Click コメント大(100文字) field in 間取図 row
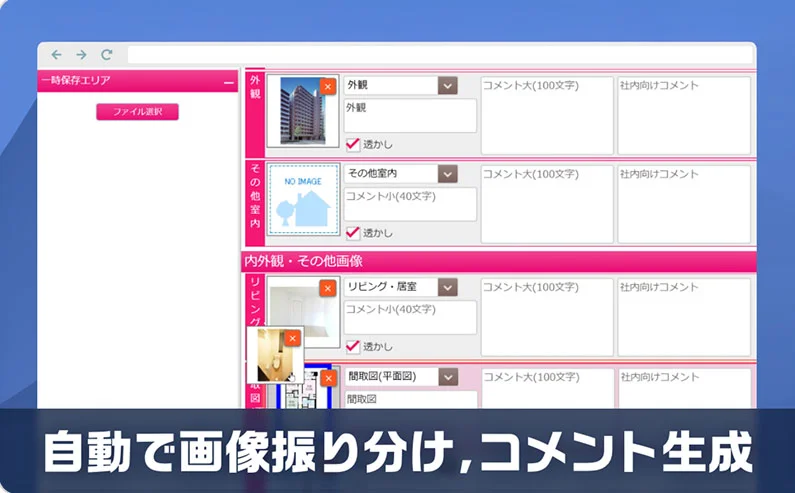The width and height of the screenshot is (795, 493). (548, 389)
